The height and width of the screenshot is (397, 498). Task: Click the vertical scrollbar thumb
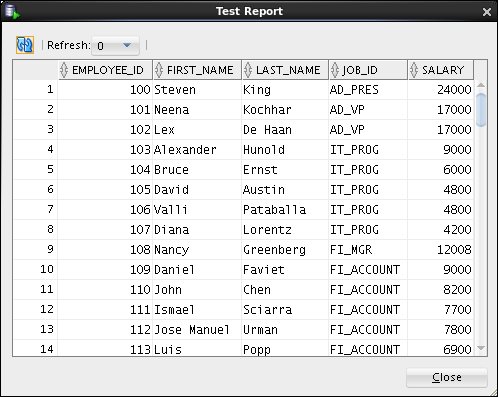click(481, 110)
